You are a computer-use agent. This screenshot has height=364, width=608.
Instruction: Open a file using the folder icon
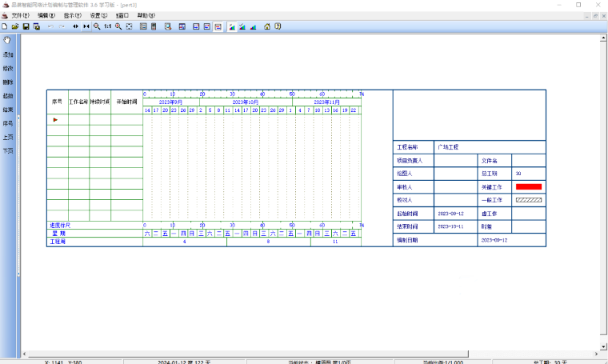15,26
